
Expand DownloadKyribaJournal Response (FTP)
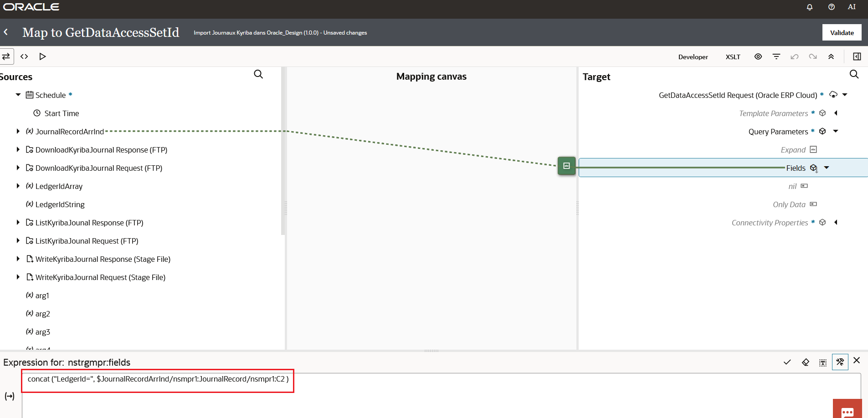point(18,149)
